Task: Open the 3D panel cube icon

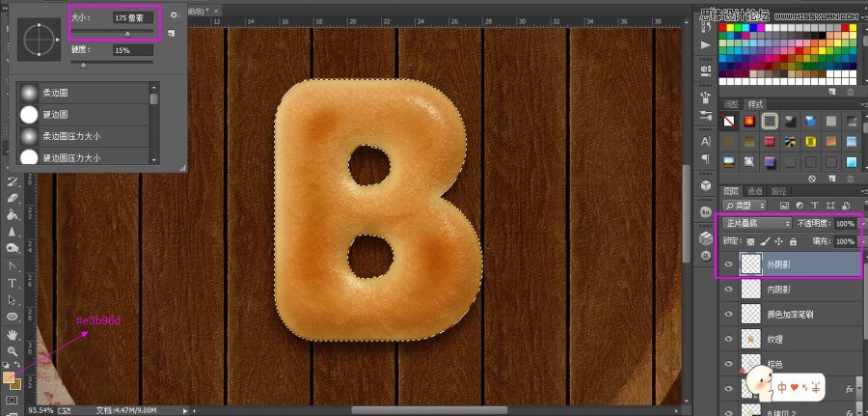Action: pos(706,185)
